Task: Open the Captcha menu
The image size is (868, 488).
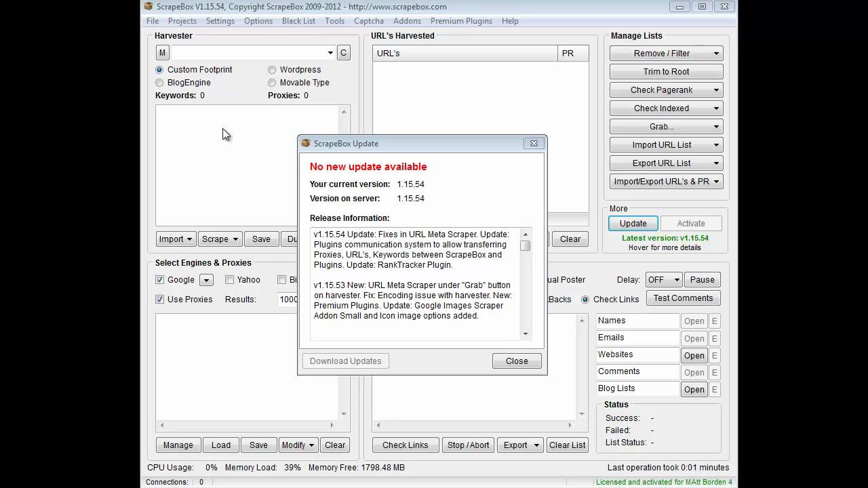Action: coord(369,21)
